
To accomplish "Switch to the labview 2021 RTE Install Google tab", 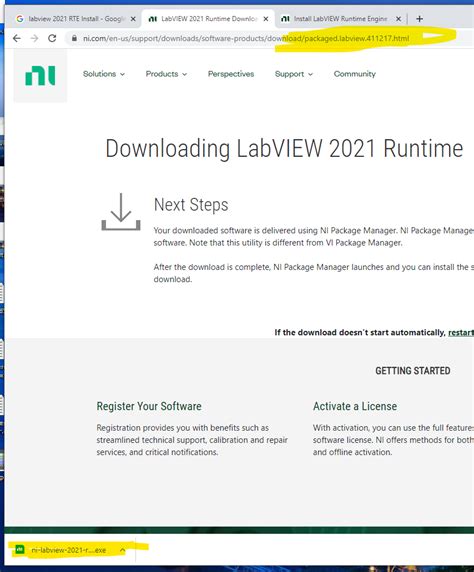I will [77, 19].
